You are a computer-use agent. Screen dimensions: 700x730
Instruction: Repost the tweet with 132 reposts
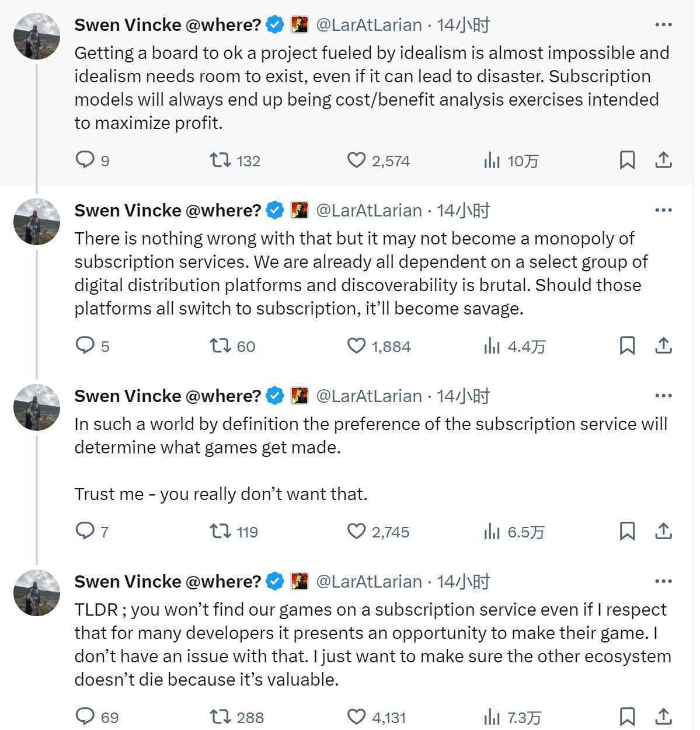[x=221, y=159]
